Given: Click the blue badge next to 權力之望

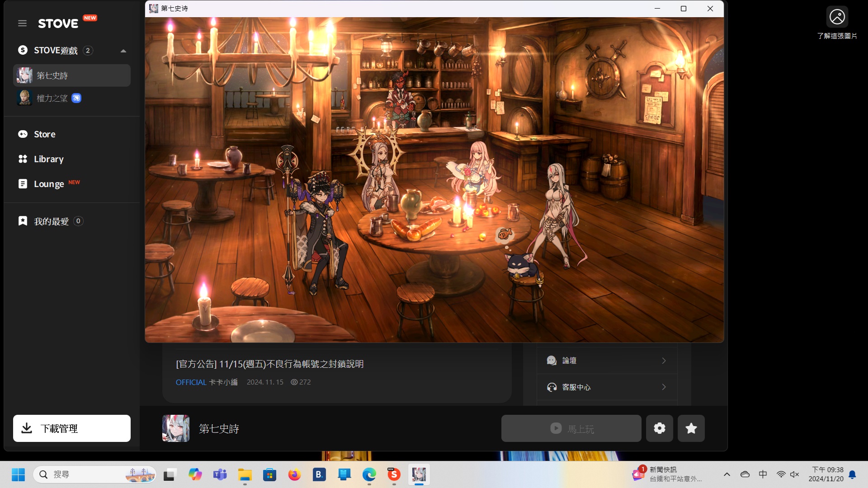Looking at the screenshot, I should [x=76, y=98].
